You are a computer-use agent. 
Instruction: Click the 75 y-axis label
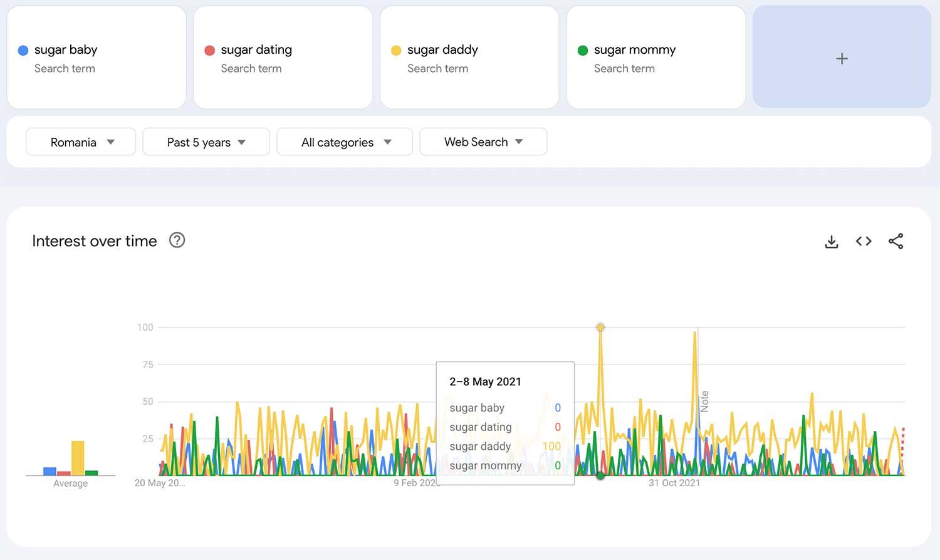[148, 364]
